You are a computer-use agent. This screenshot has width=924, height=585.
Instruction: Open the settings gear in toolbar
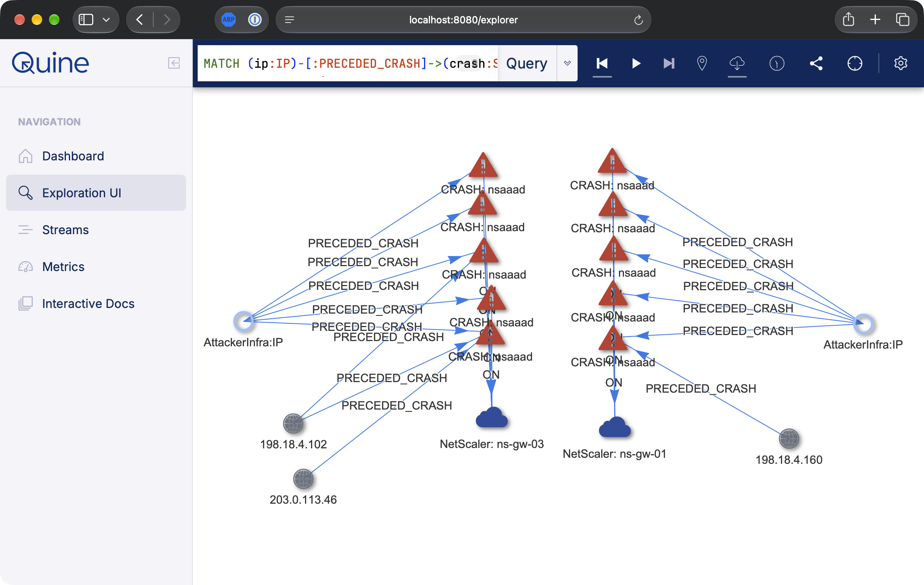pos(900,63)
